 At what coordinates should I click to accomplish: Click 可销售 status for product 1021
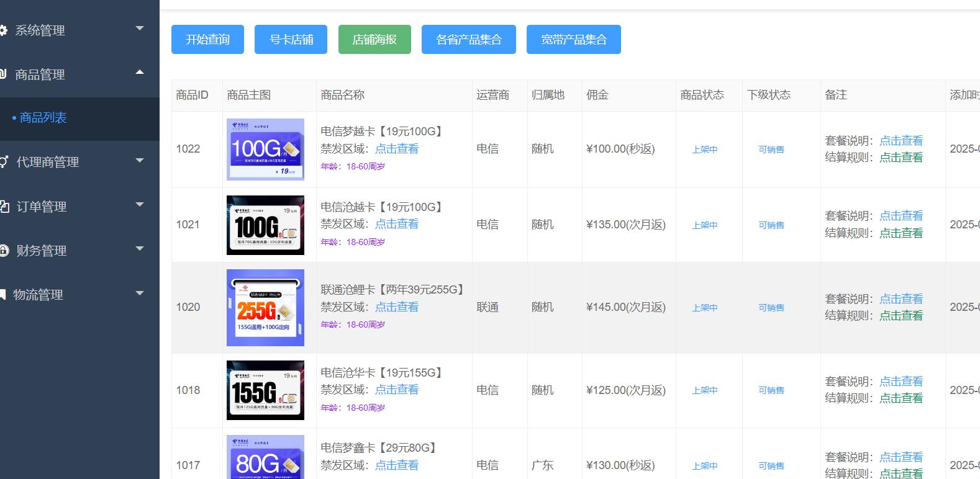tap(771, 225)
